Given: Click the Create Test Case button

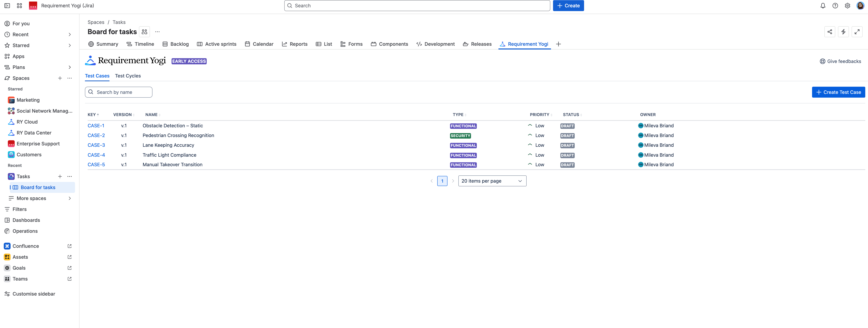Looking at the screenshot, I should click(x=838, y=92).
